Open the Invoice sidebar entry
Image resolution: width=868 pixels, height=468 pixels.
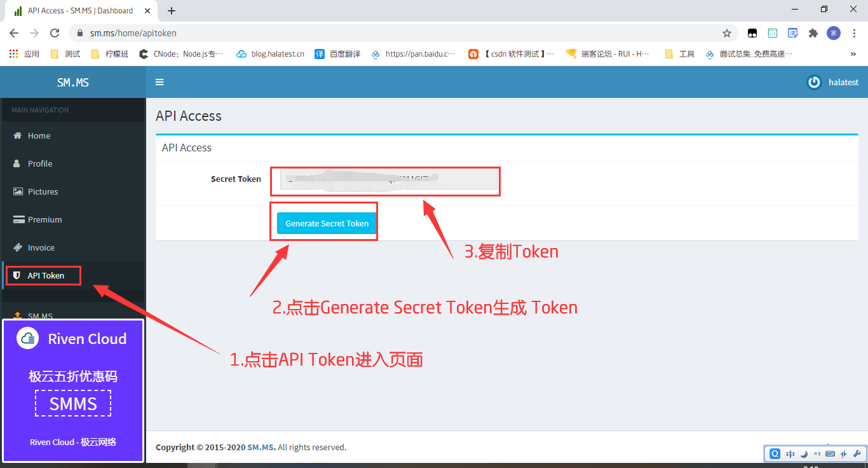point(73,247)
